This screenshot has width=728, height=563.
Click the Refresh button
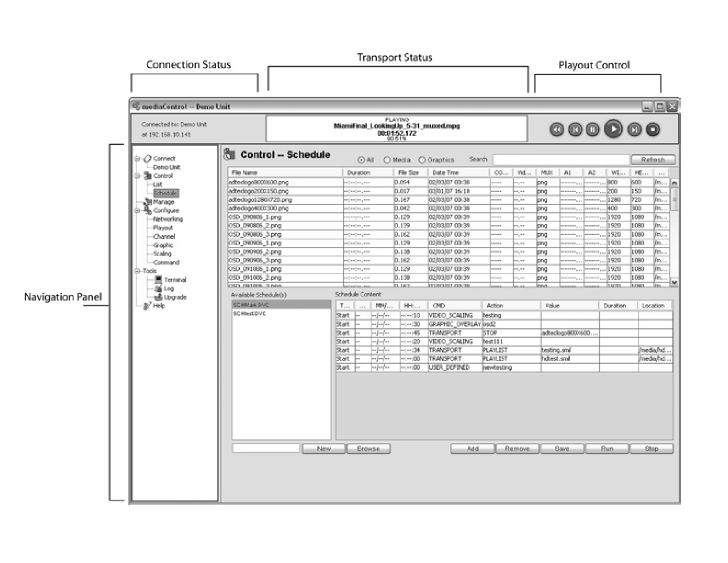click(653, 160)
